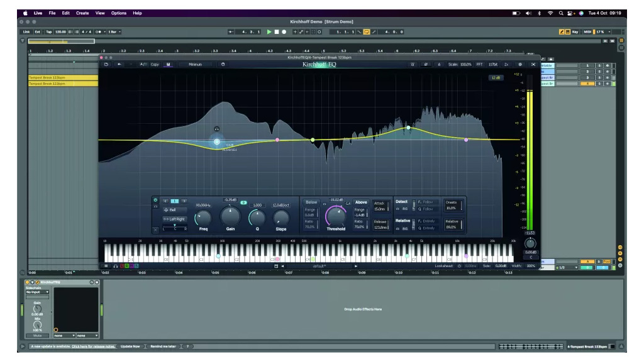Toggle the Computer MIDI Keyboard icon
Image resolution: width=644 pixels, height=362 pixels.
tap(568, 31)
